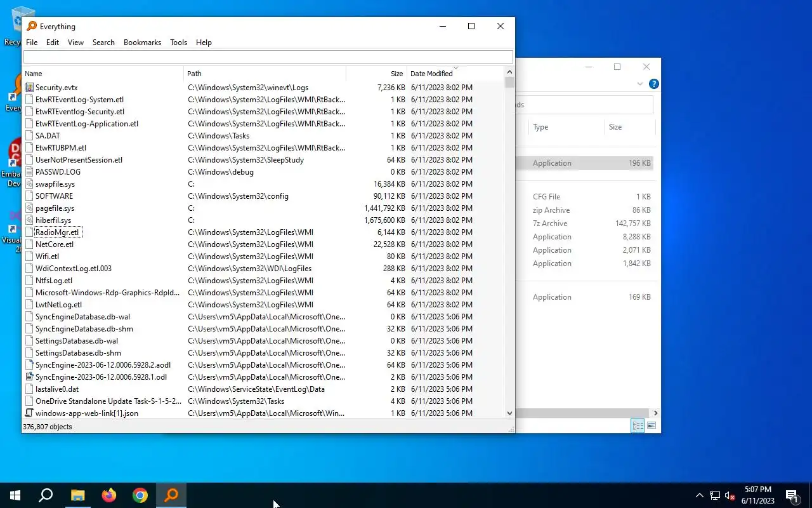Select the NtfsLog.etl file name
812x508 pixels.
tap(54, 281)
